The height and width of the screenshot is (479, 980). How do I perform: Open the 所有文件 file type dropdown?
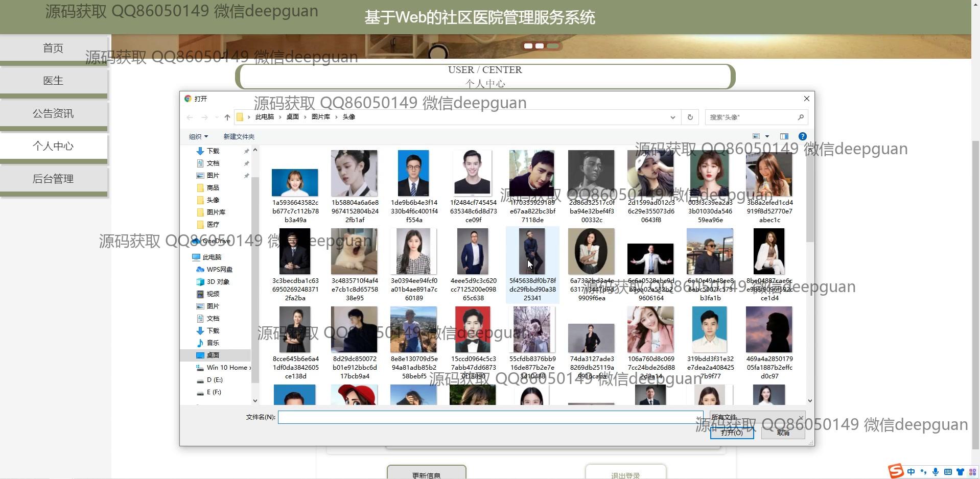(757, 417)
